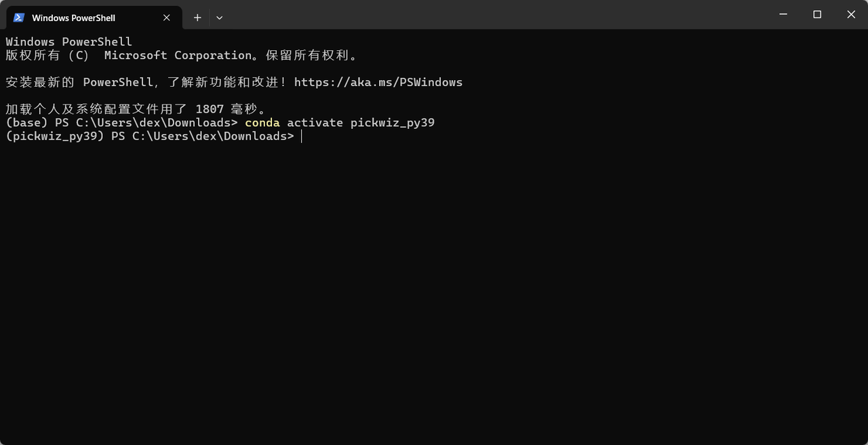Expand the new tab profile dropdown

pyautogui.click(x=219, y=18)
